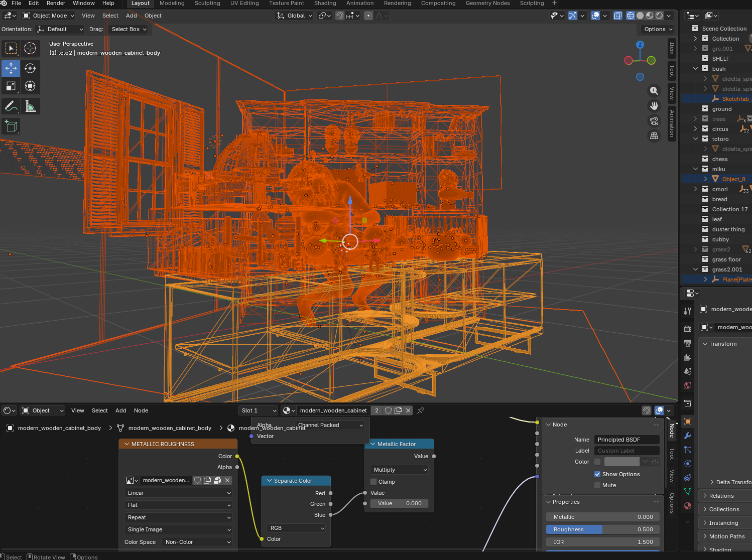Open the Global transform orientation dropdown
The width and height of the screenshot is (752, 560).
295,16
